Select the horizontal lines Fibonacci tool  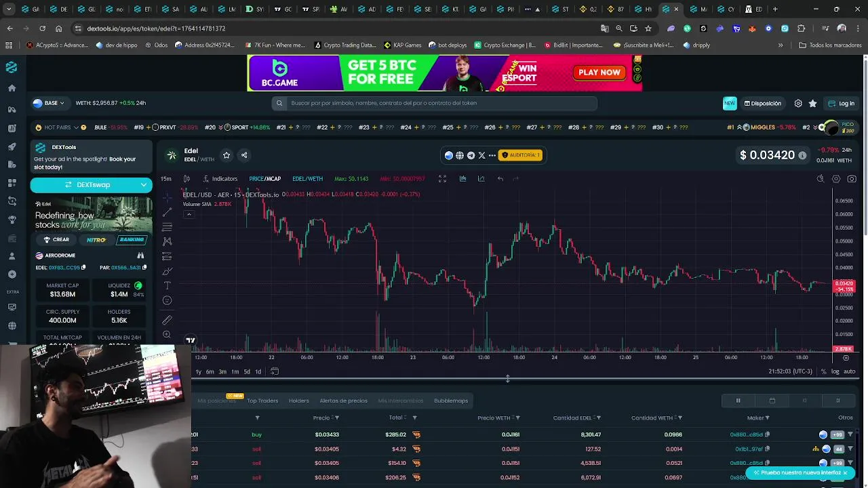click(x=167, y=227)
